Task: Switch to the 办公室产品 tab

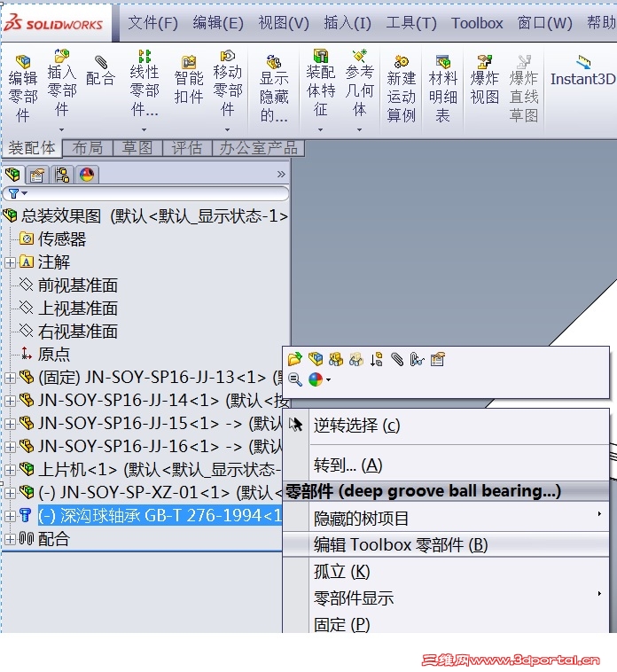Action: pos(258,148)
